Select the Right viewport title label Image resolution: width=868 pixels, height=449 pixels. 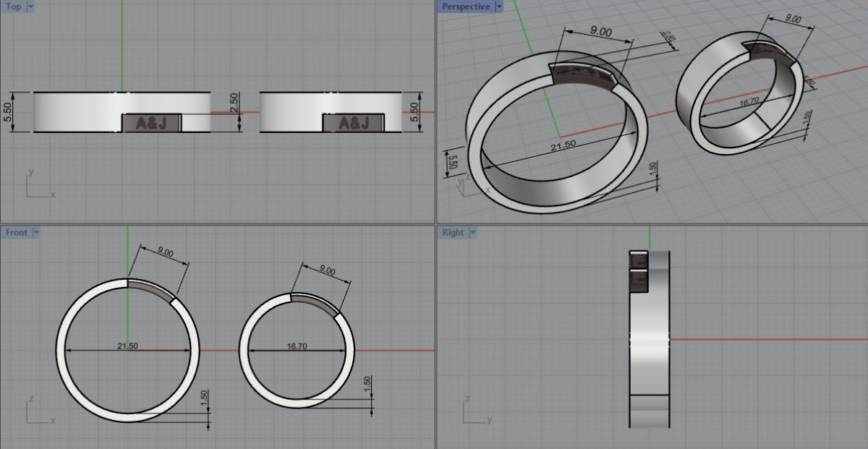tap(453, 233)
